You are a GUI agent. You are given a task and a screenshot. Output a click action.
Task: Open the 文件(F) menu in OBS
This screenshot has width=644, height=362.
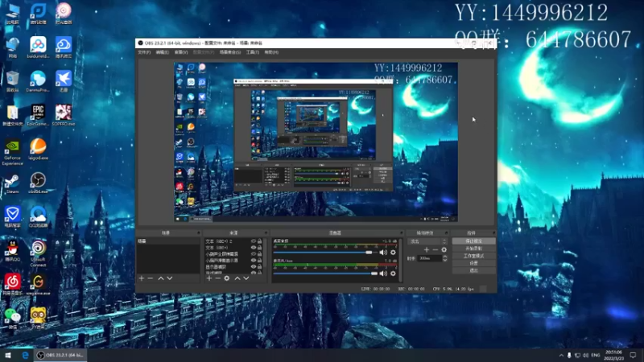144,52
